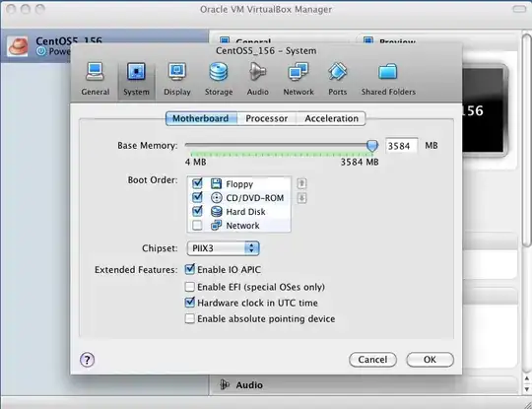Viewport: 532px width, 409px height.
Task: Click the 4 MB minimum label
Action: [195, 162]
